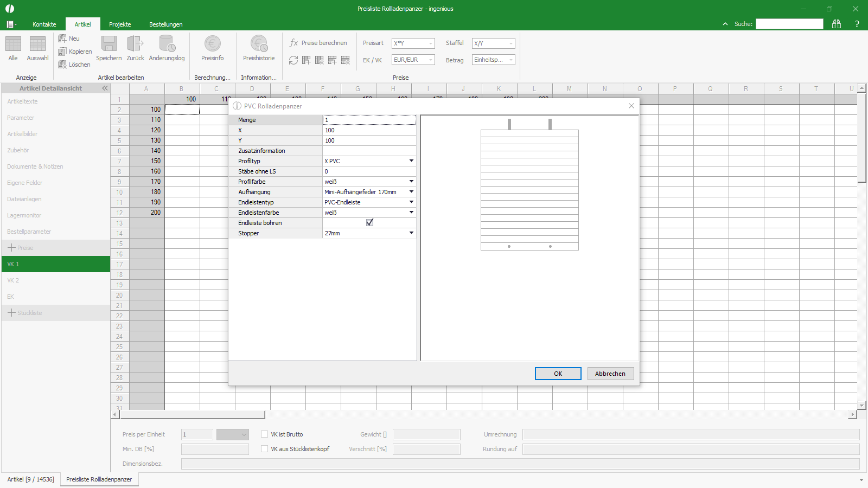Click the binoculars search icon
The height and width of the screenshot is (488, 868).
[x=837, y=24]
